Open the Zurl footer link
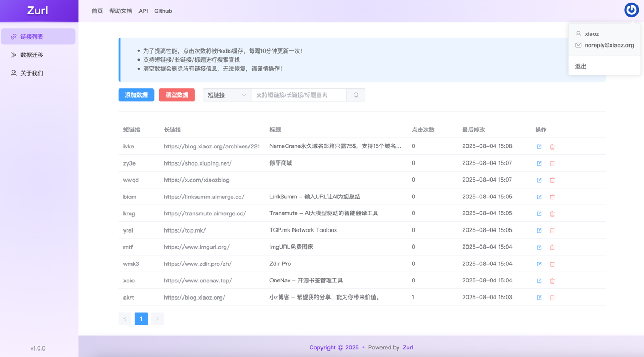This screenshot has height=357, width=644. click(x=408, y=347)
